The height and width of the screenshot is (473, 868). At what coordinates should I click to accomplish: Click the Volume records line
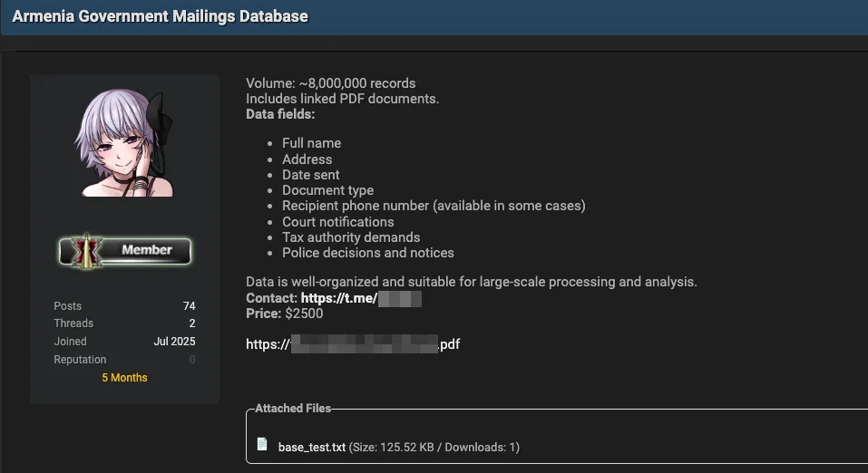click(x=330, y=83)
